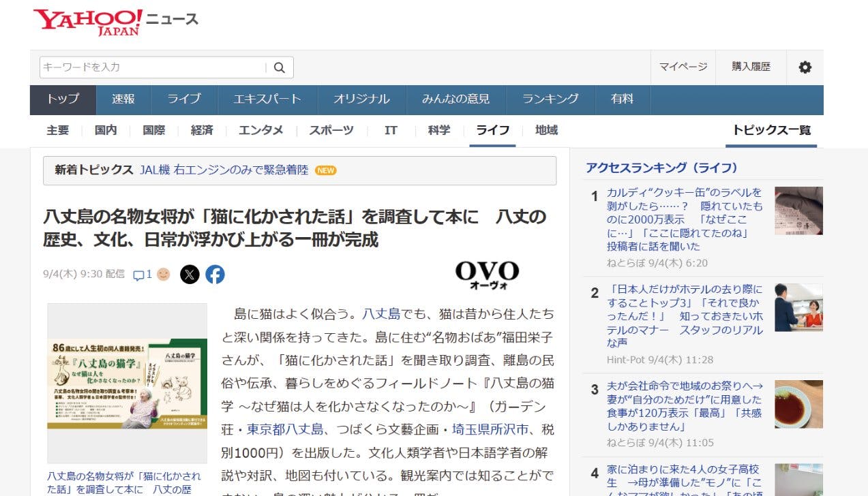Select the エンタメ category tab
The height and width of the screenshot is (496, 868).
[x=260, y=130]
